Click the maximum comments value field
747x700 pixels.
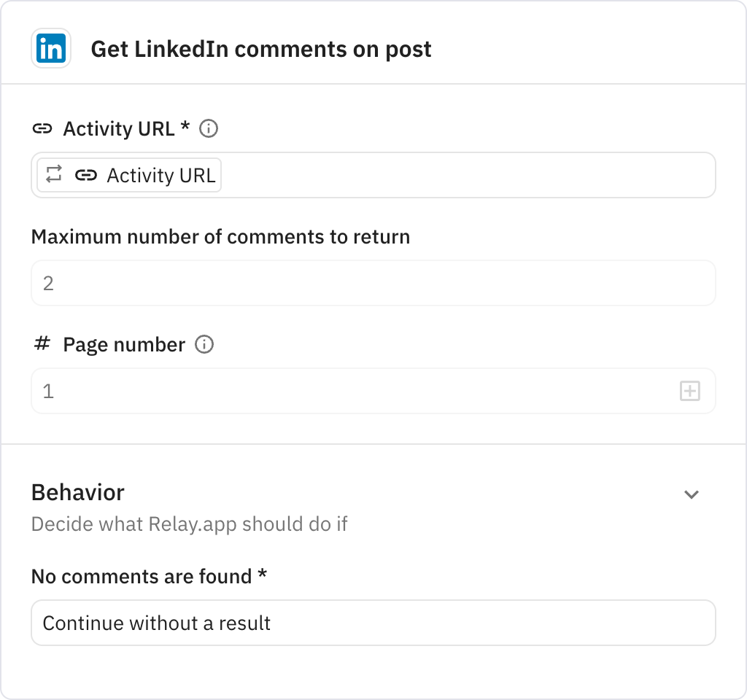pos(373,283)
